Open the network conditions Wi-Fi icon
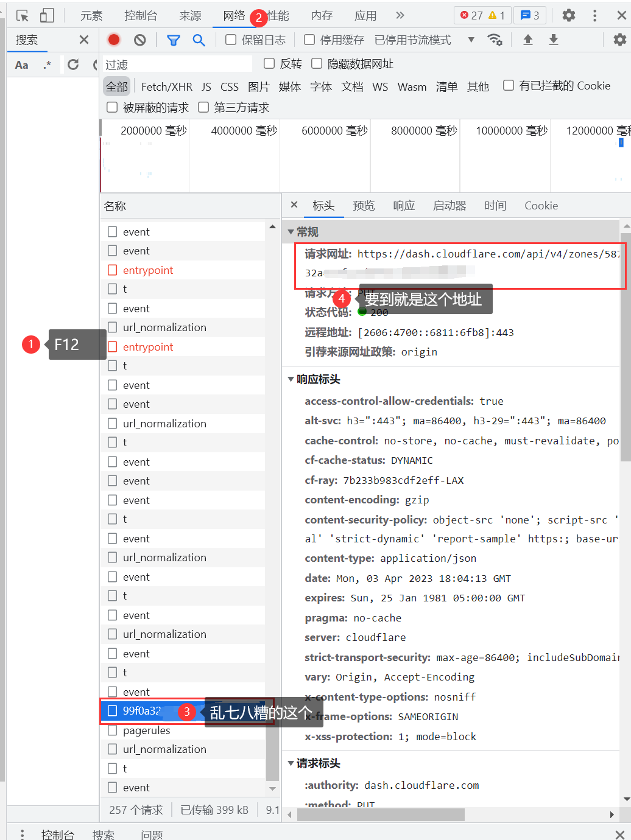631x840 pixels. [x=495, y=40]
